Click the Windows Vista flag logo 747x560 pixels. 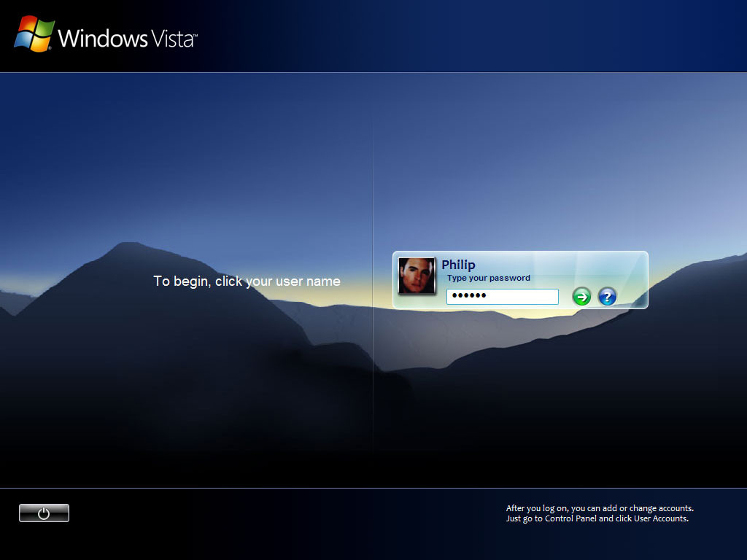pos(34,34)
